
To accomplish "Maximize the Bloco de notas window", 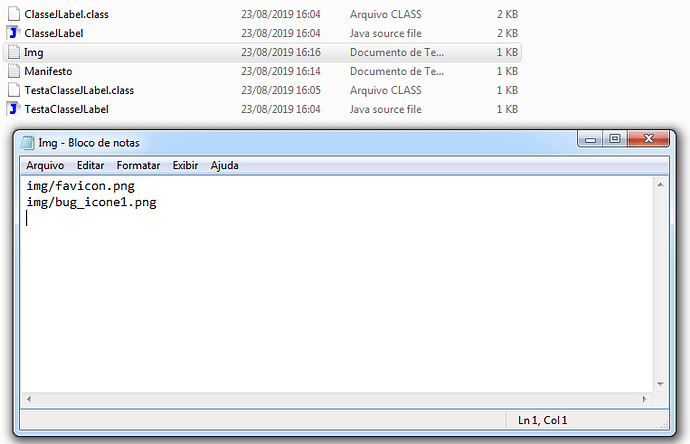I will [615, 139].
